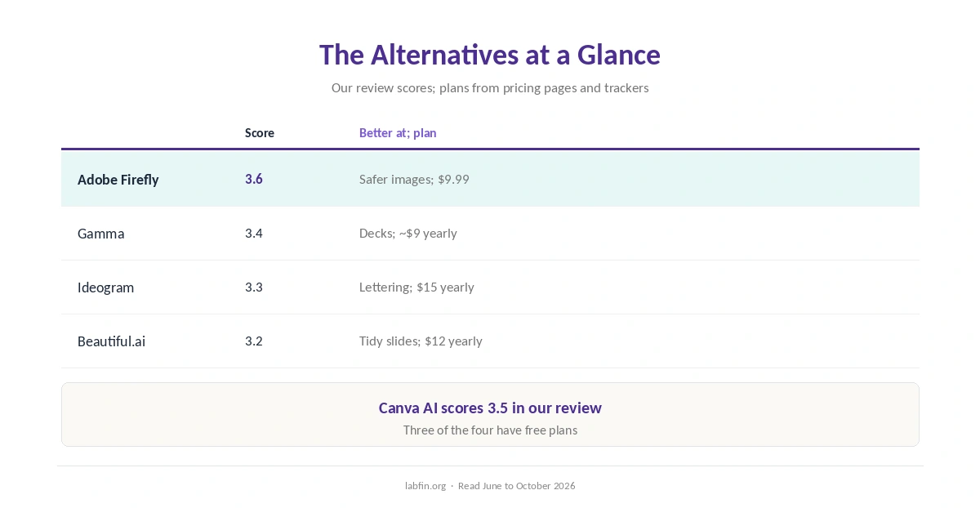This screenshot has width=980, height=508.
Task: Click the score '3.4' for Gamma
Action: click(x=254, y=233)
